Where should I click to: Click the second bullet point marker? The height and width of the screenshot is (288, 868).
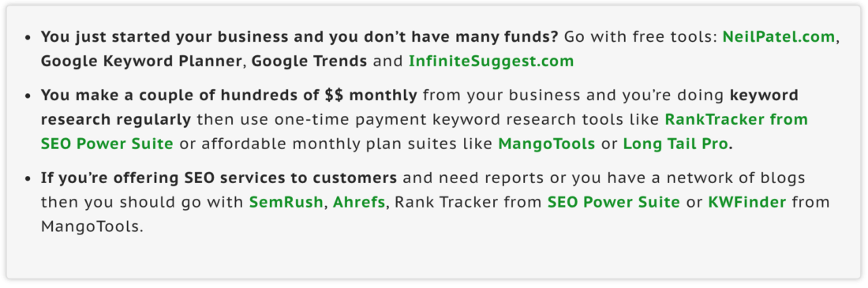pyautogui.click(x=28, y=96)
